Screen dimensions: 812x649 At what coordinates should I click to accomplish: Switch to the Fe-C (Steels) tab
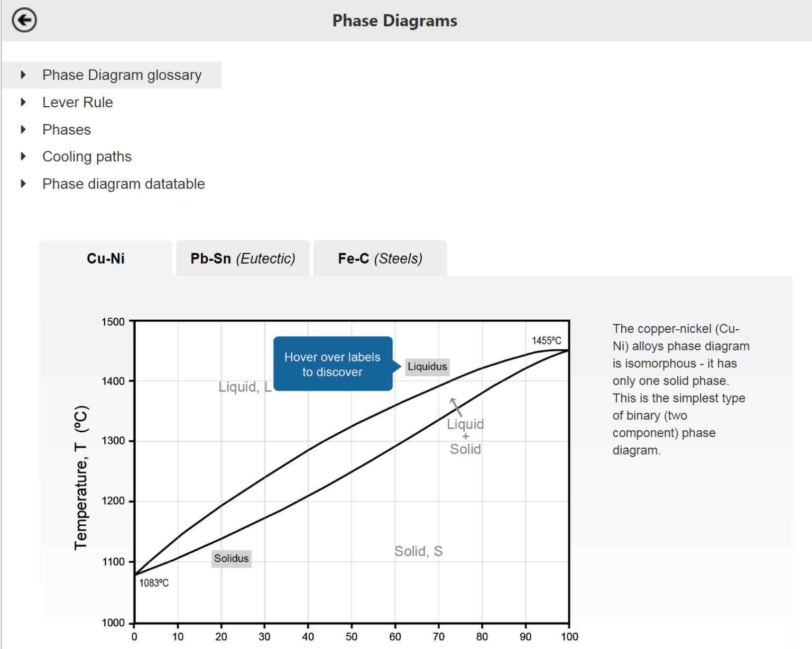point(380,258)
